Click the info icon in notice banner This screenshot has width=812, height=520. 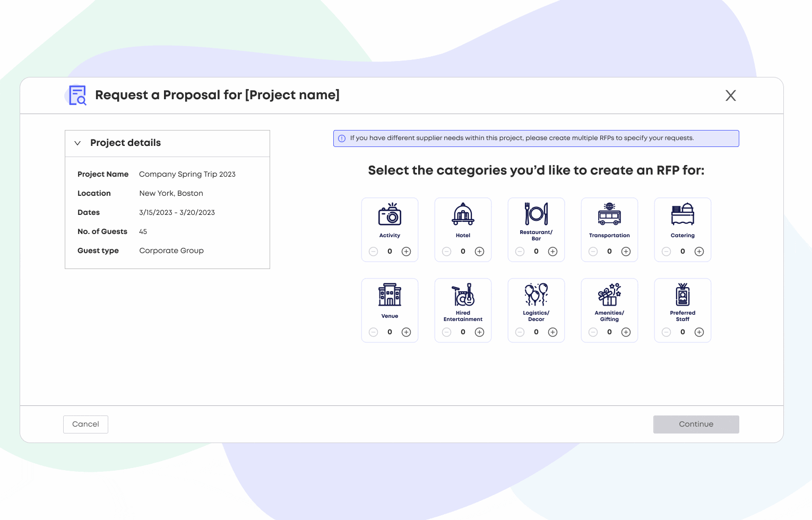coord(342,138)
